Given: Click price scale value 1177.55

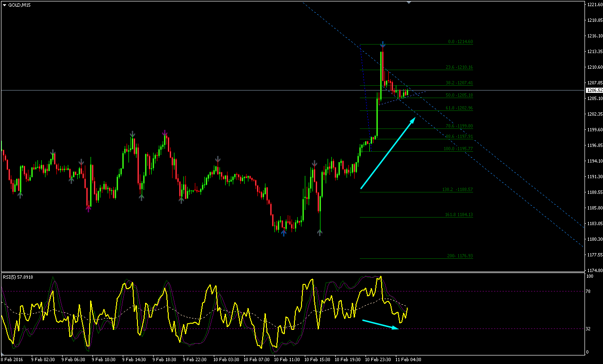Looking at the screenshot, I should pos(594,255).
